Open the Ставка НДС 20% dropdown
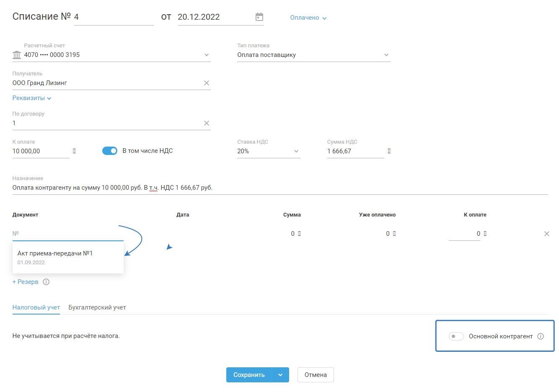The width and height of the screenshot is (559, 392). pyautogui.click(x=296, y=151)
